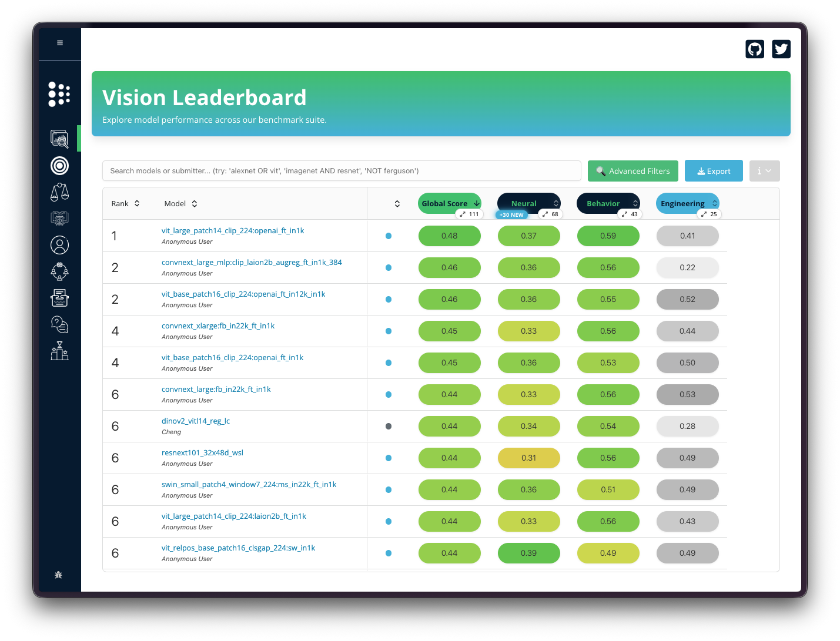The width and height of the screenshot is (840, 641).
Task: Click the status dot for convnext_xlarge:fb_in22k_ft_in1k row
Action: [389, 331]
